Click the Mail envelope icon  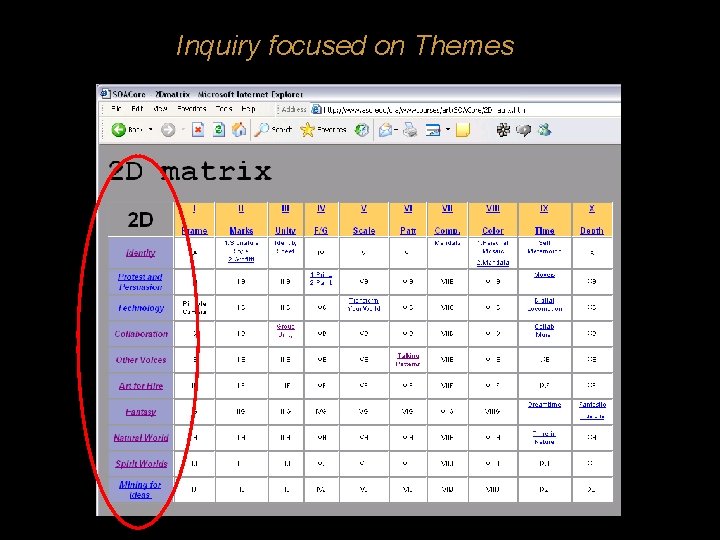pos(385,130)
